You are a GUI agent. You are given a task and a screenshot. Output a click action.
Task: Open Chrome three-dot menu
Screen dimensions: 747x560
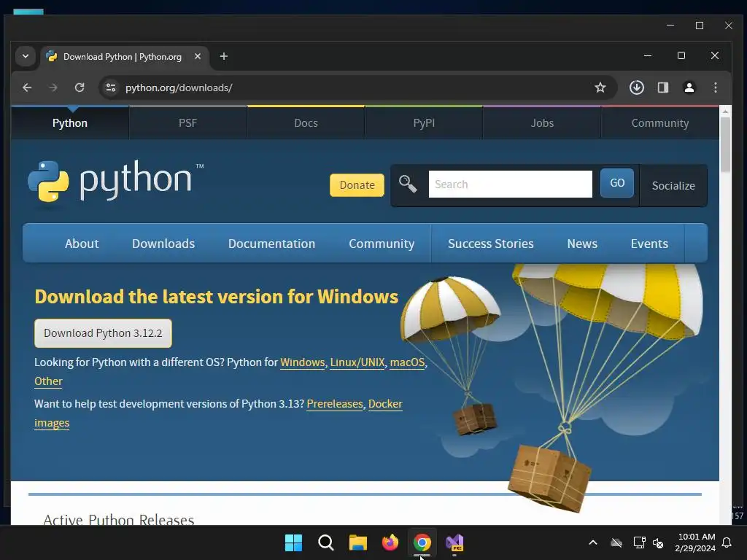(x=715, y=87)
